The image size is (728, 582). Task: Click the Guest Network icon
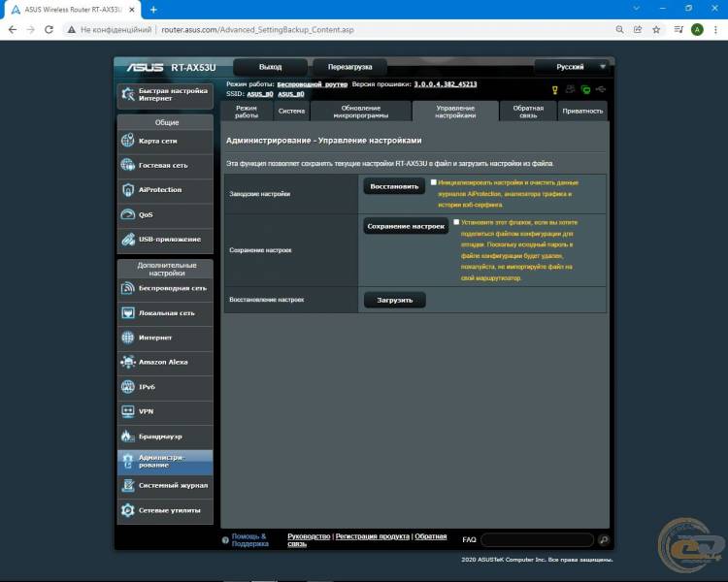coord(128,165)
